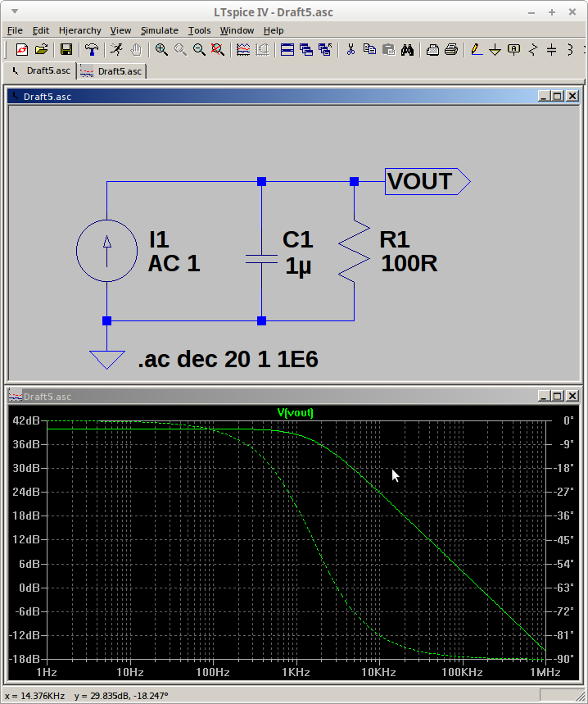Screen dimensions: 588x704
Task: Select the zoom out magnifier tool
Action: coord(199,49)
